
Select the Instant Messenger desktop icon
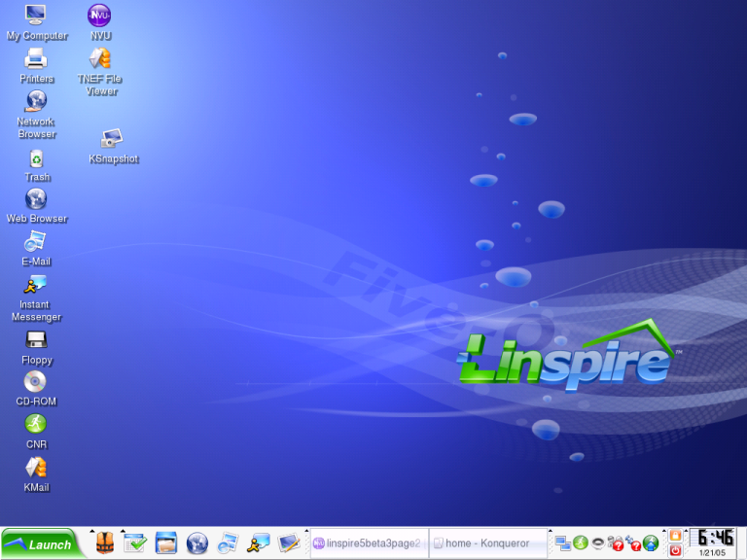36,286
